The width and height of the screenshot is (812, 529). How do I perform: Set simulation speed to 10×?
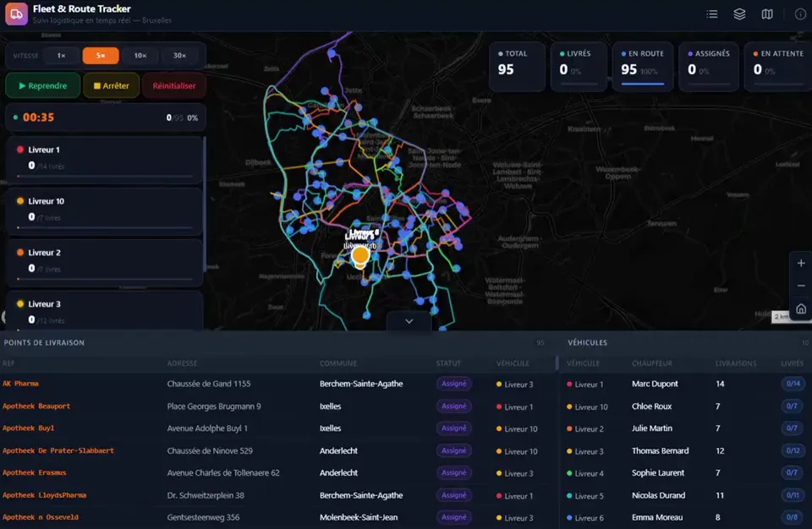point(140,56)
